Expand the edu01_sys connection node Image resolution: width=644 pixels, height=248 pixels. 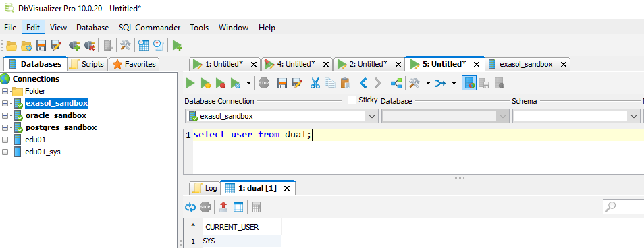(5, 152)
